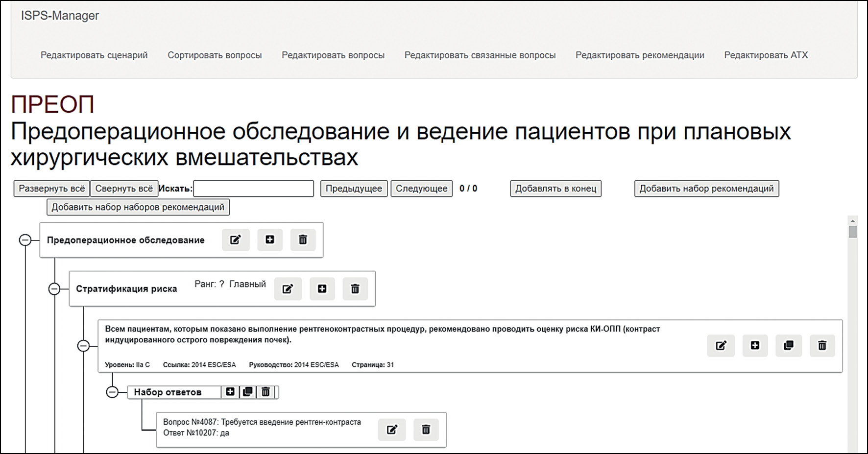This screenshot has height=454, width=868.
Task: Click the vertical scrollbar thumb
Action: (x=853, y=232)
